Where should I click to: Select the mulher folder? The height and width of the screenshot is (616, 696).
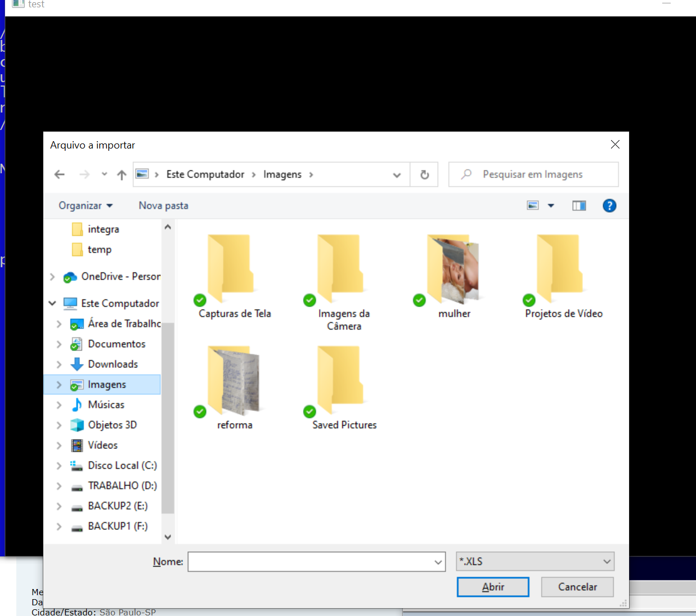coord(454,277)
